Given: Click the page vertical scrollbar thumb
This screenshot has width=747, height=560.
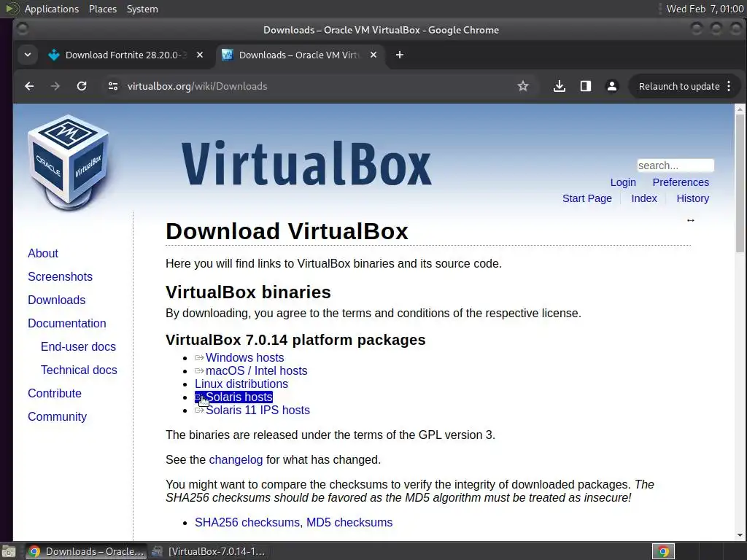Looking at the screenshot, I should point(740,183).
